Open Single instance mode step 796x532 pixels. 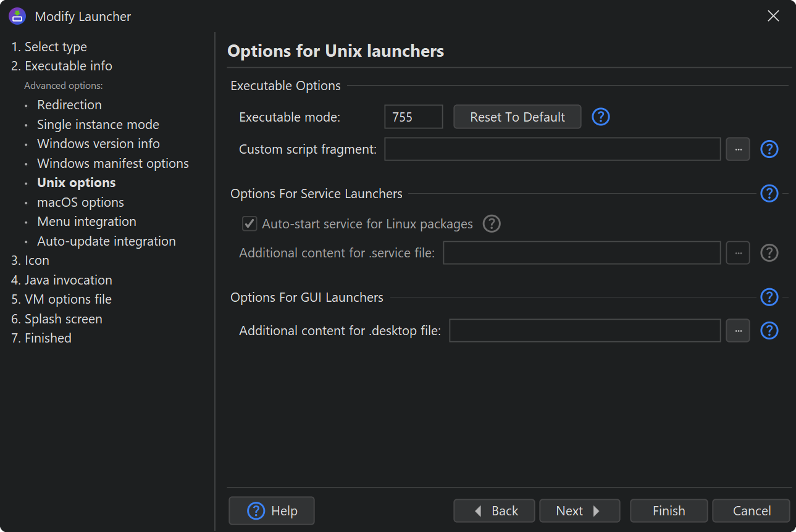pos(98,125)
